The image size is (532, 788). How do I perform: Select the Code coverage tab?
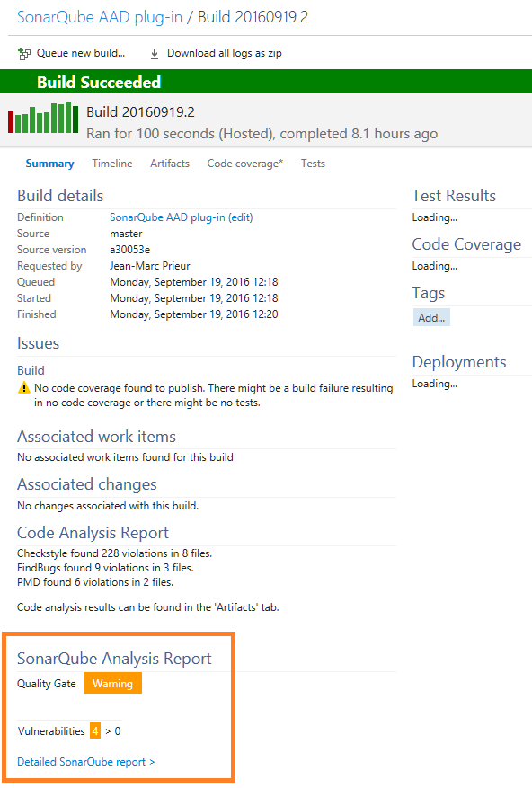click(244, 164)
